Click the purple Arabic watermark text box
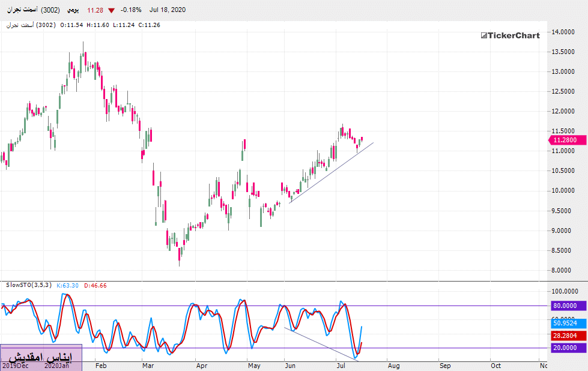This screenshot has width=588, height=371. click(x=41, y=357)
